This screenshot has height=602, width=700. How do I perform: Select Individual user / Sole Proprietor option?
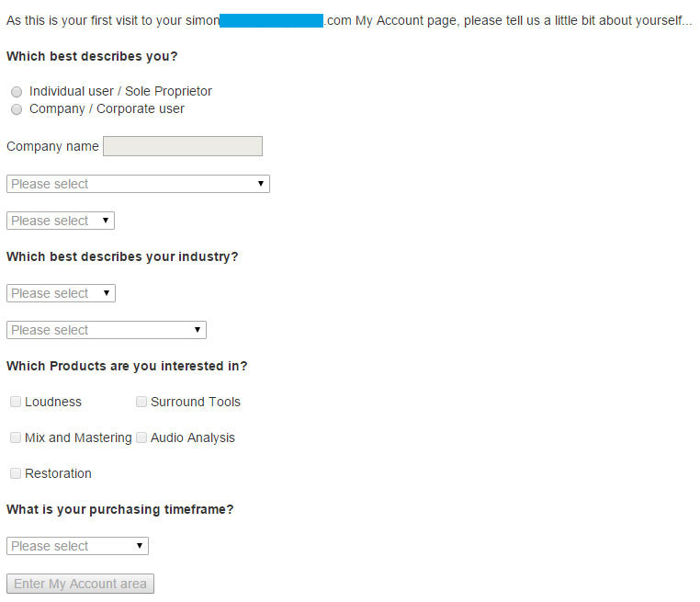tap(17, 92)
